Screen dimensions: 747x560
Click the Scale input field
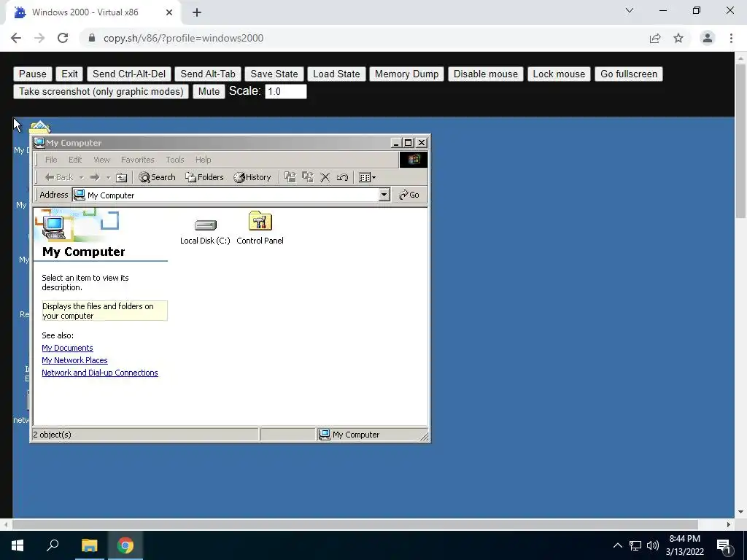pos(285,91)
